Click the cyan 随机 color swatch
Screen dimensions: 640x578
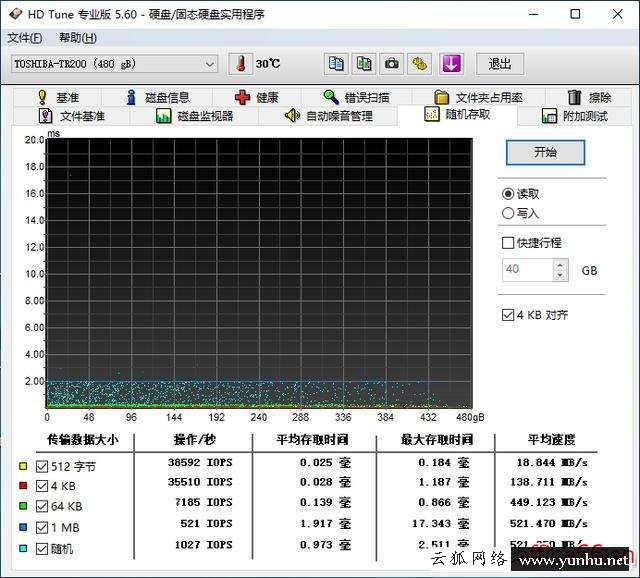click(x=23, y=549)
